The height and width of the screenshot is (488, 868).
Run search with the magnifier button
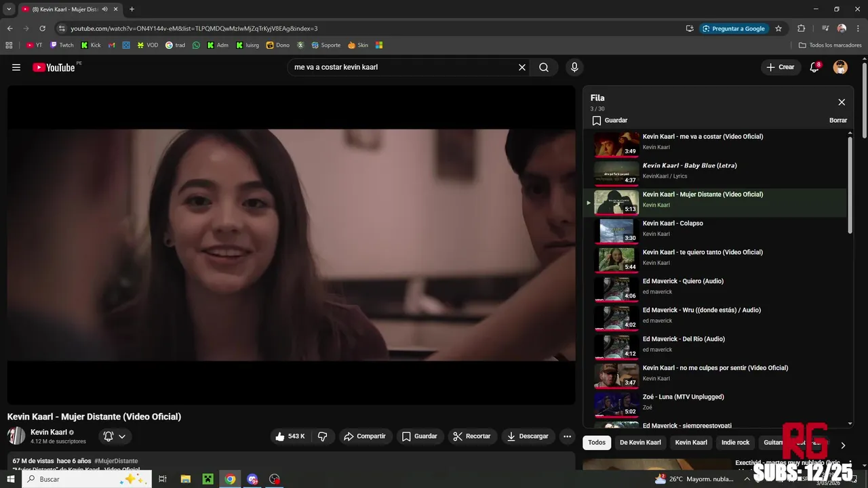(544, 67)
